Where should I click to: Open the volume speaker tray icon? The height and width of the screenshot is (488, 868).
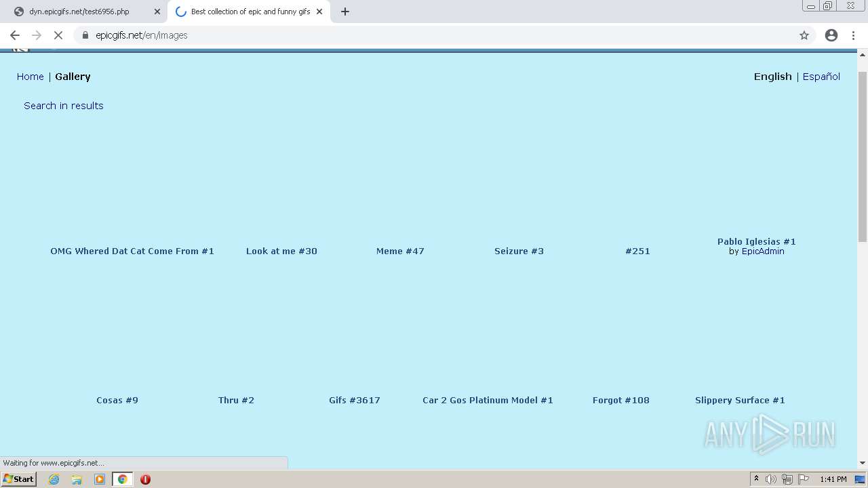tap(770, 479)
